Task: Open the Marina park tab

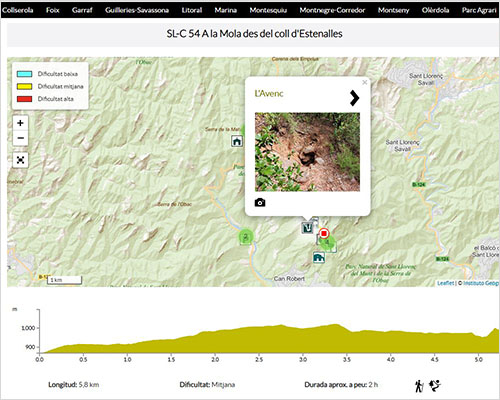Action: [226, 10]
